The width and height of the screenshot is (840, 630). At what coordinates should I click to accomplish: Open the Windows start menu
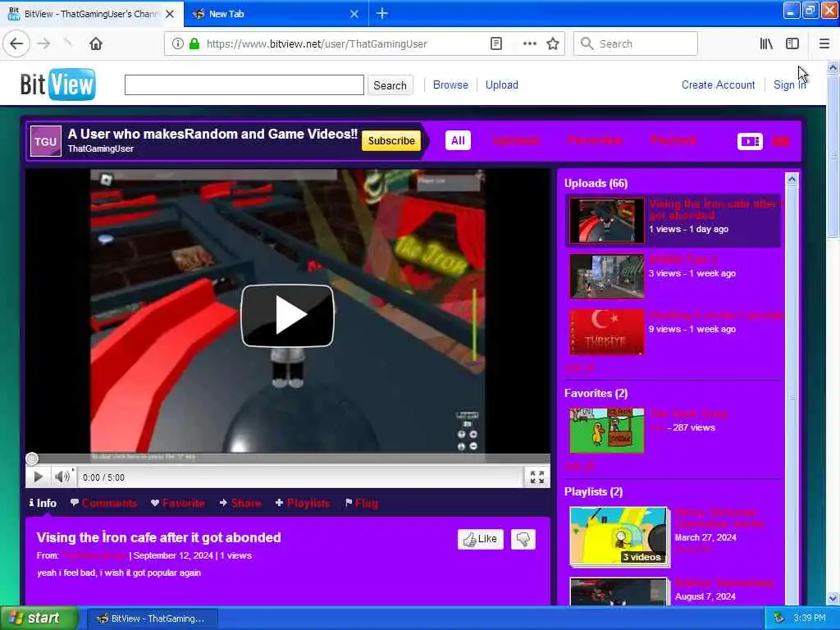39,619
